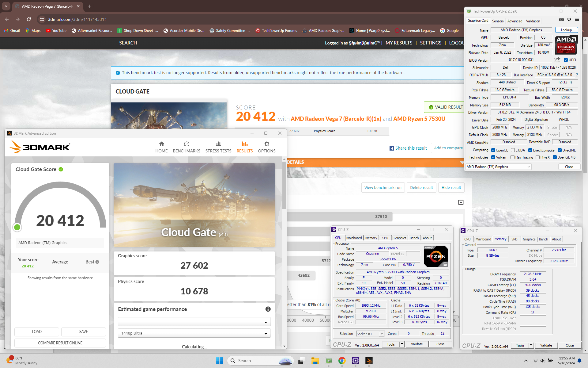This screenshot has height=368, width=588.
Task: Open the Bench tab in CPU-Z CPU window
Action: (414, 238)
